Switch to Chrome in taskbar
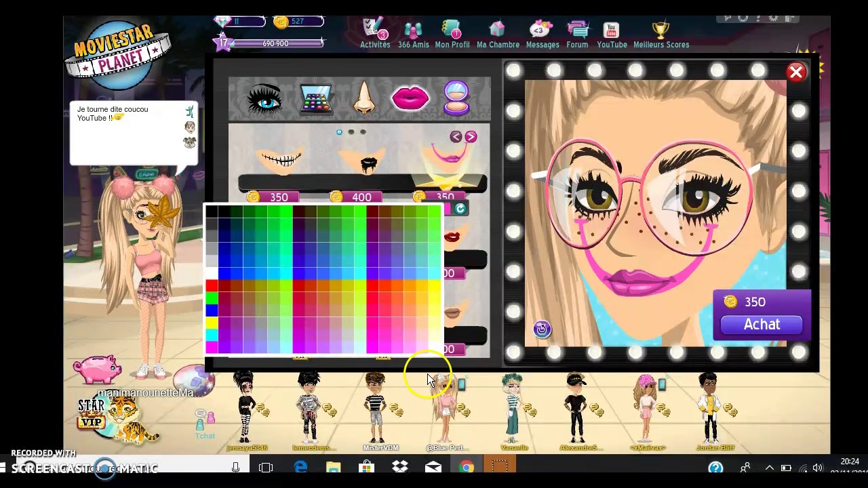Viewport: 868px width, 488px height. tap(467, 467)
